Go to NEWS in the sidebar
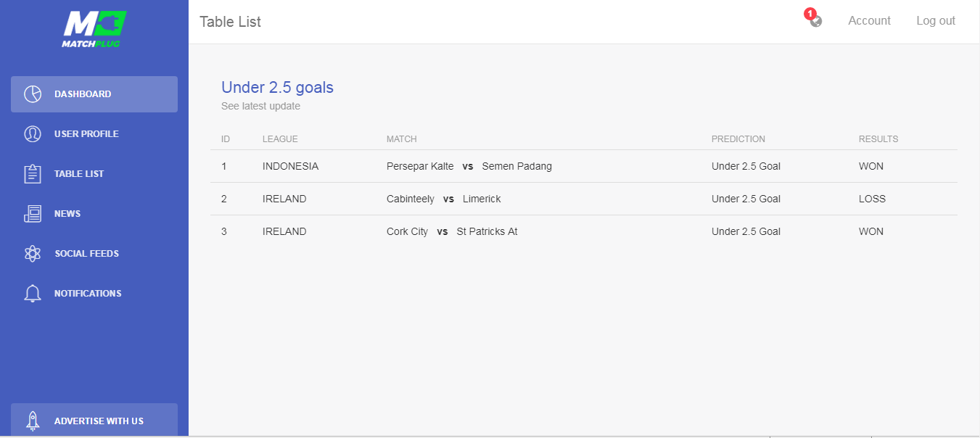Screen dimensions: 980x438 coord(94,214)
